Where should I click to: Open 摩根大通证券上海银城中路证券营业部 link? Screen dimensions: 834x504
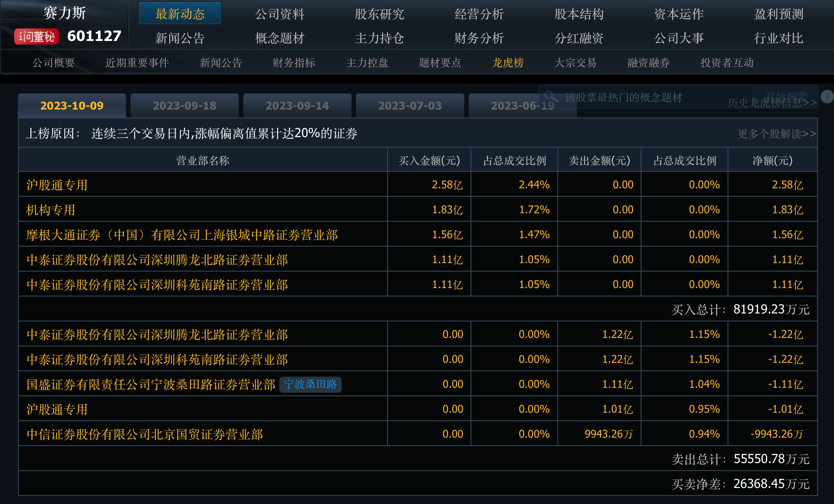(182, 235)
